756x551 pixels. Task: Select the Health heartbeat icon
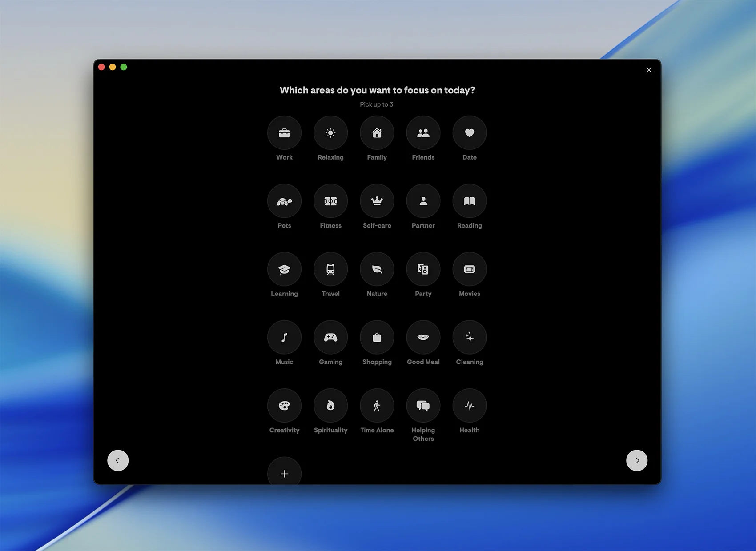pyautogui.click(x=469, y=406)
